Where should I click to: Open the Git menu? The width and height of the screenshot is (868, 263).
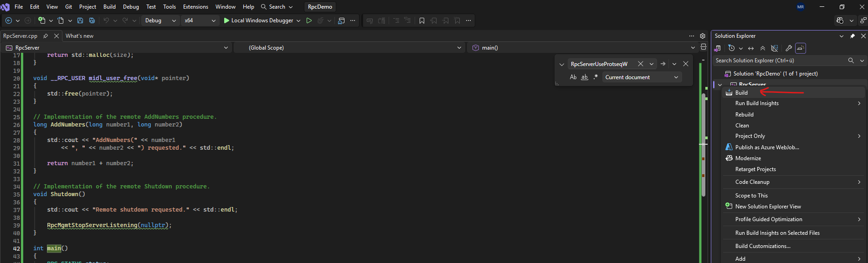[69, 7]
